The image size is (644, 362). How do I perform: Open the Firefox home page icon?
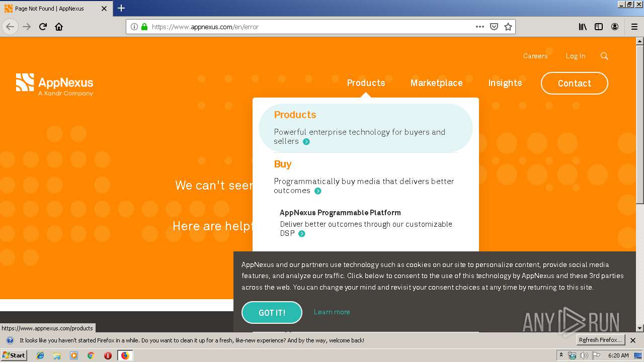[59, 27]
